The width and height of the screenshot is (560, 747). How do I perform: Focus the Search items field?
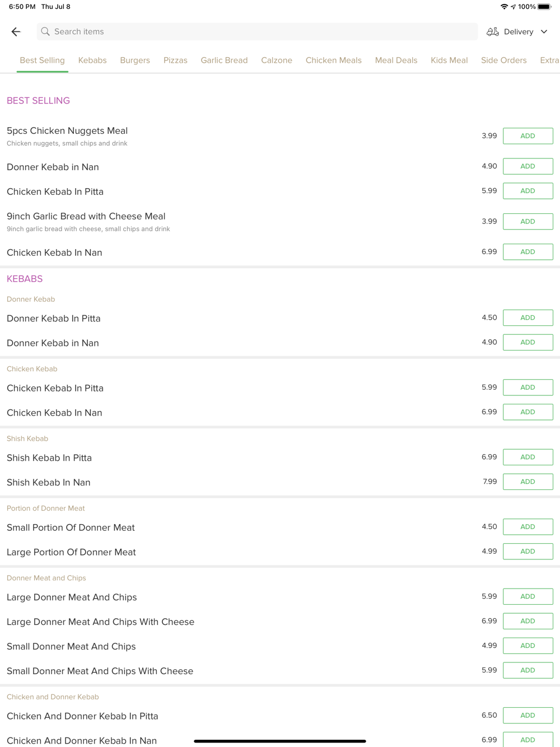258,32
